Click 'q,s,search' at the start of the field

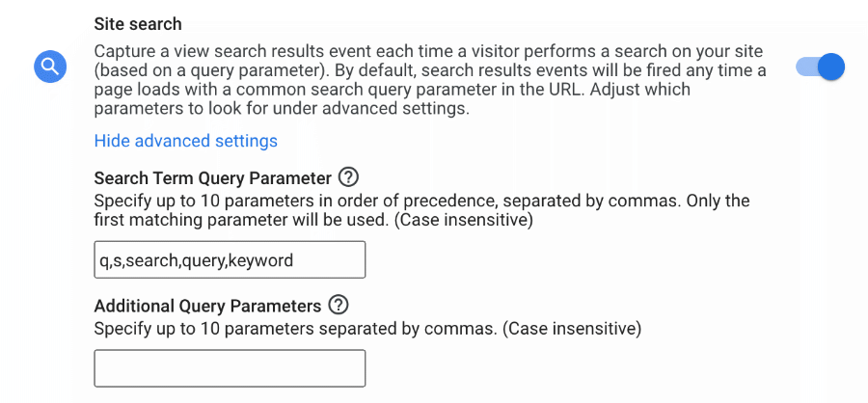coord(138,259)
